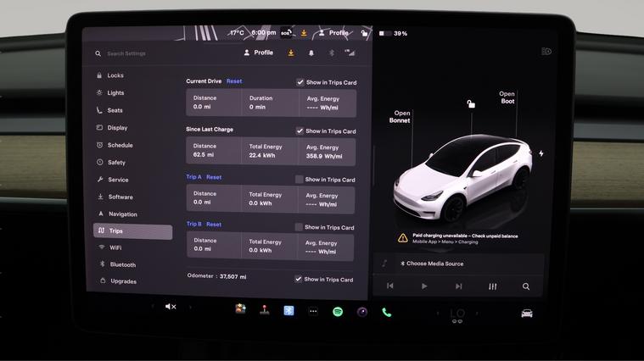Reset the Current Drive trip
This screenshot has width=644, height=361.
pos(234,81)
